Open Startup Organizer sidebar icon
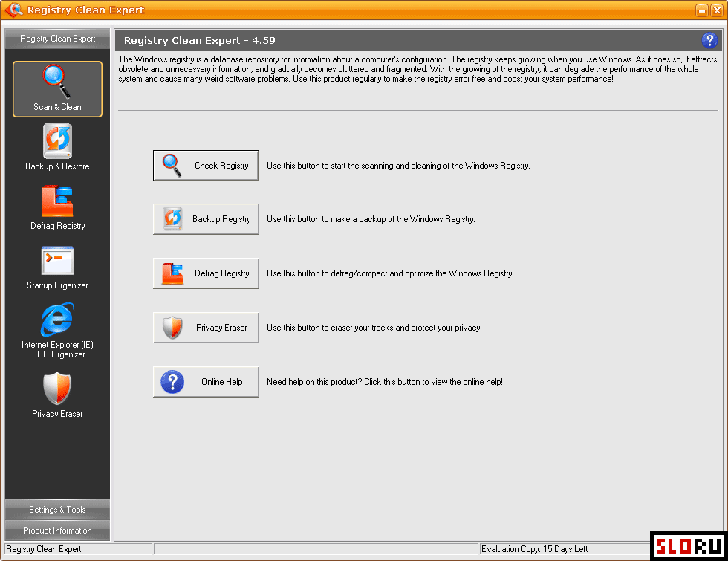 tap(58, 267)
